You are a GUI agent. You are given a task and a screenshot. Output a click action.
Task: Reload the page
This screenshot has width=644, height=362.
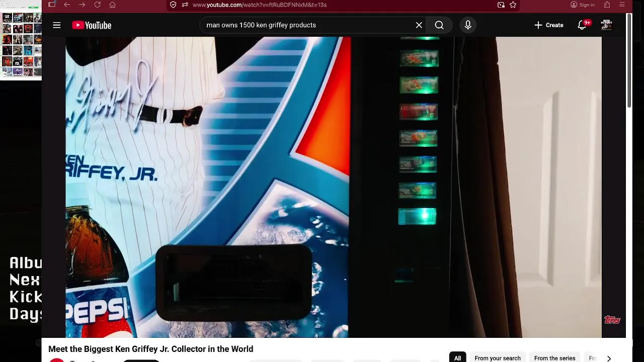(x=97, y=5)
